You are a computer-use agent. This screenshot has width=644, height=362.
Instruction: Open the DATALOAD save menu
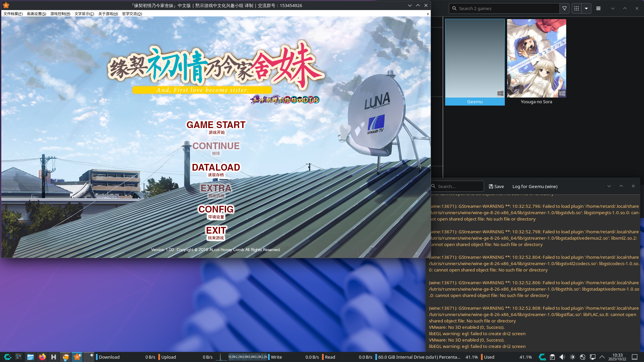[216, 168]
